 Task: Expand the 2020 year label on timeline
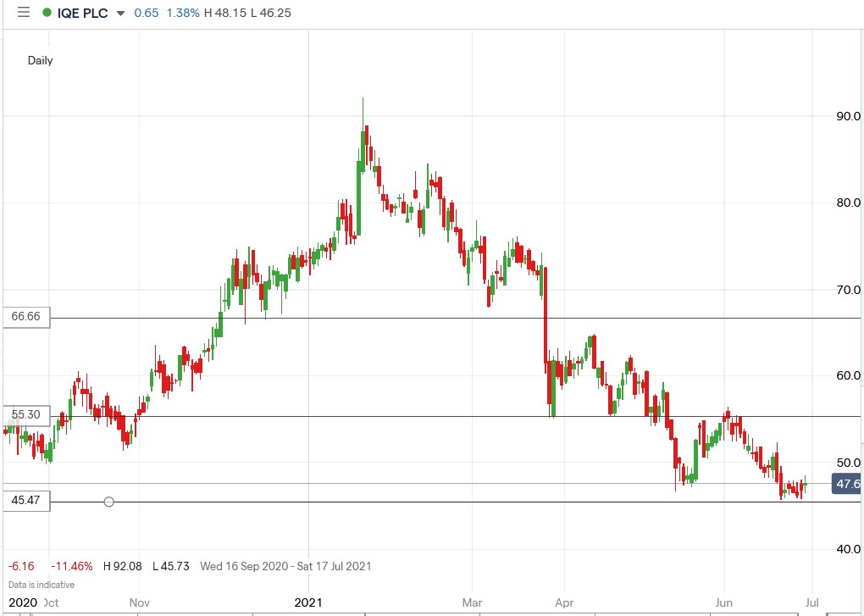click(21, 602)
